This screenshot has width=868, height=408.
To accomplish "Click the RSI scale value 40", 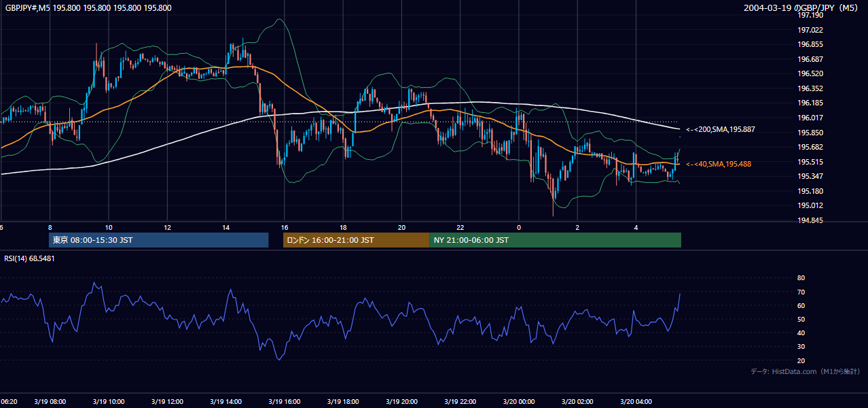I will point(801,333).
